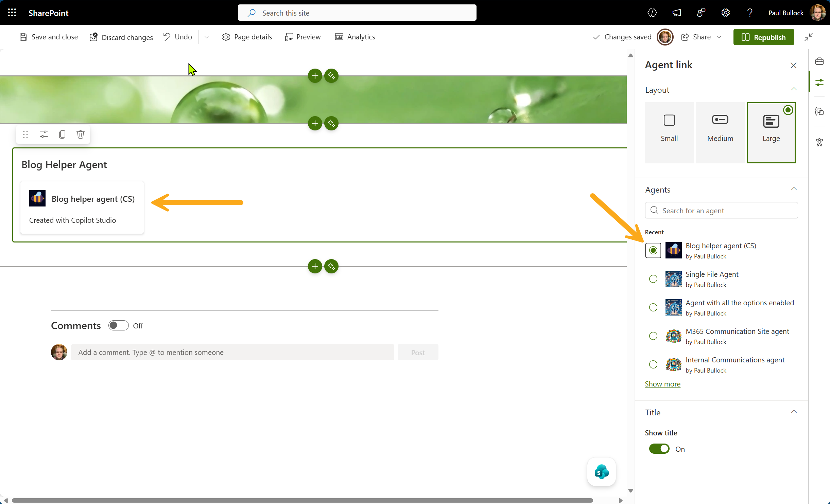Collapse the Layout section
830x504 pixels.
pyautogui.click(x=794, y=89)
